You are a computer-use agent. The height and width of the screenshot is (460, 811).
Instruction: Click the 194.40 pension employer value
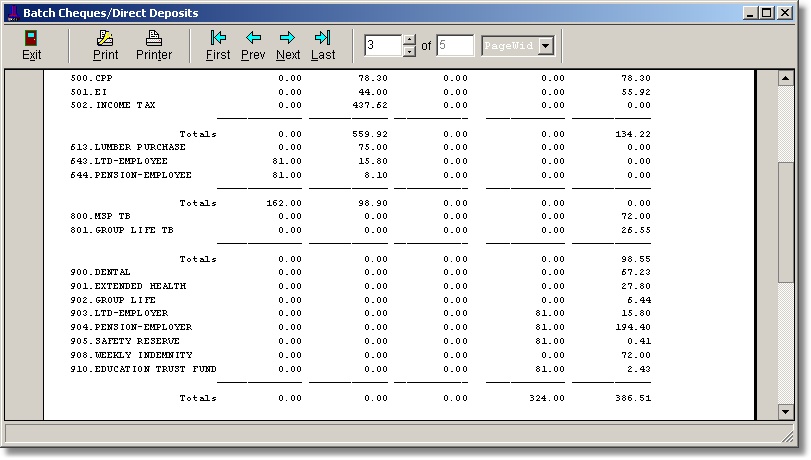[x=633, y=327]
